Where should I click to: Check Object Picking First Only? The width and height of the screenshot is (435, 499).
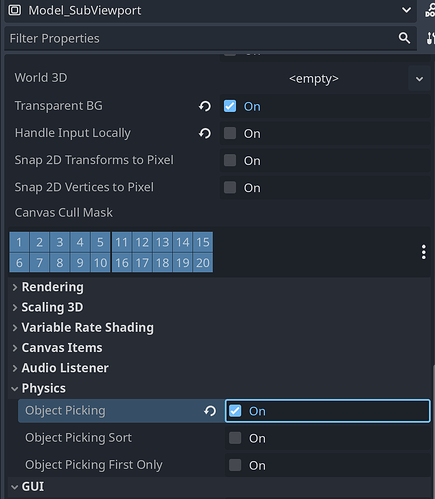tap(235, 465)
